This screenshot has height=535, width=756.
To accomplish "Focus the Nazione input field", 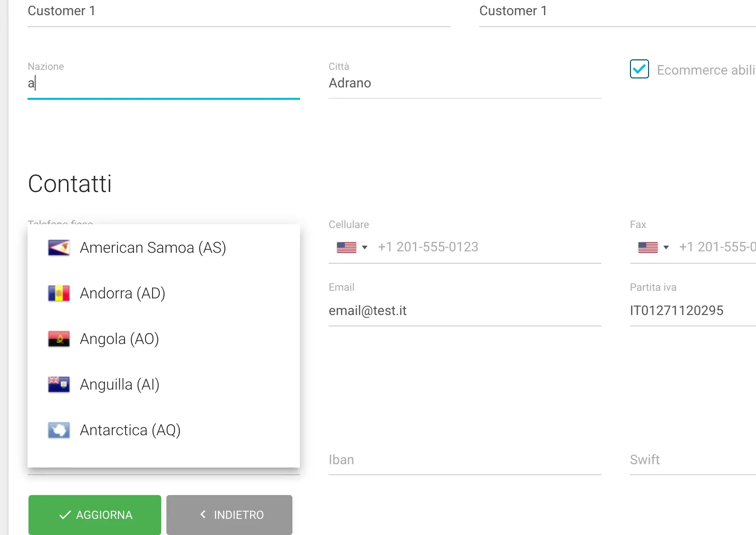I will pyautogui.click(x=164, y=83).
